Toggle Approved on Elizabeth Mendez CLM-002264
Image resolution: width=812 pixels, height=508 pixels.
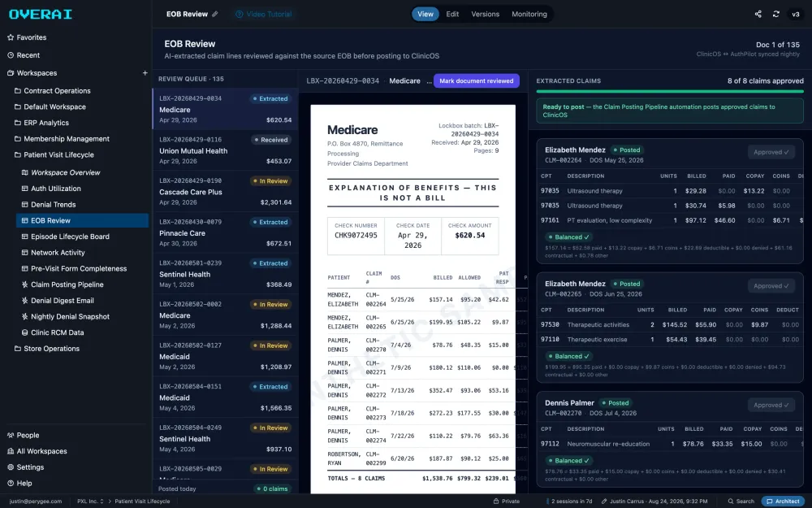coord(771,152)
